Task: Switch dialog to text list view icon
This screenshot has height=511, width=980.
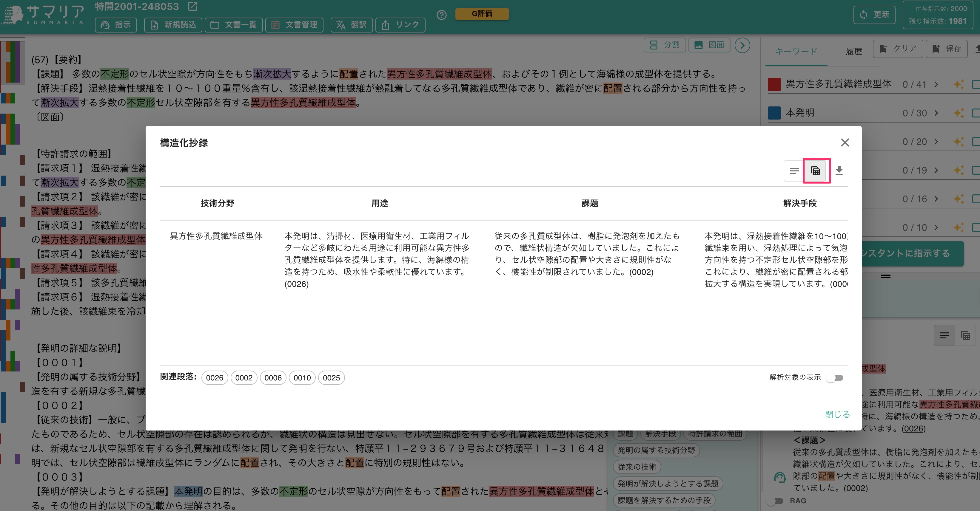Action: [x=794, y=171]
